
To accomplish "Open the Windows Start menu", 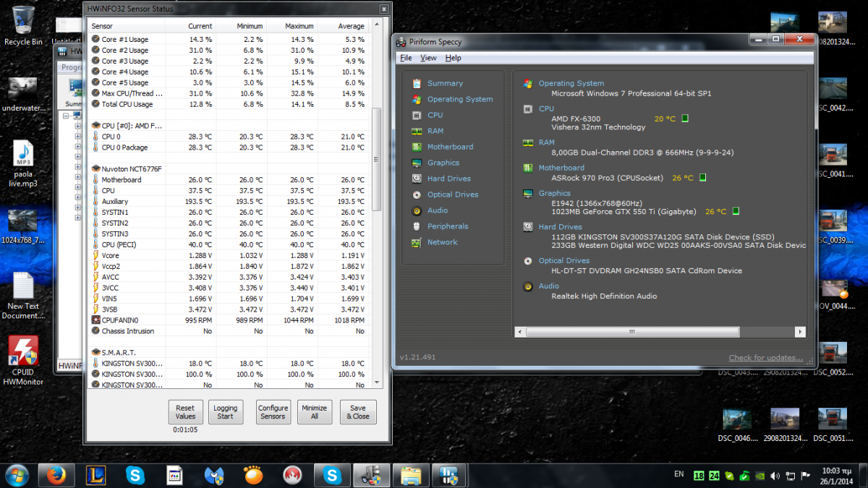I will [16, 475].
